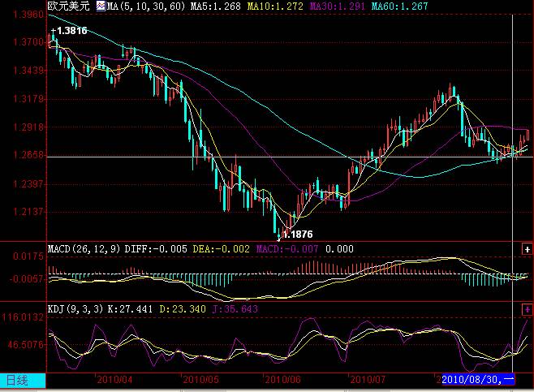Image resolution: width=534 pixels, height=392 pixels.
Task: Click the MA10:1.272 value
Action: (x=275, y=6)
